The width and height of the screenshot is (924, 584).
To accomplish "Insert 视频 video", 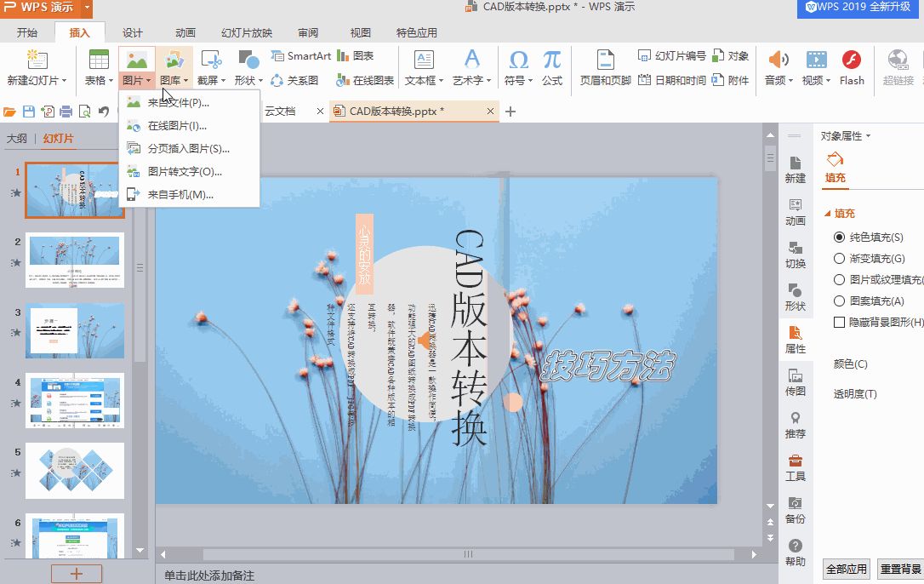I will [816, 68].
